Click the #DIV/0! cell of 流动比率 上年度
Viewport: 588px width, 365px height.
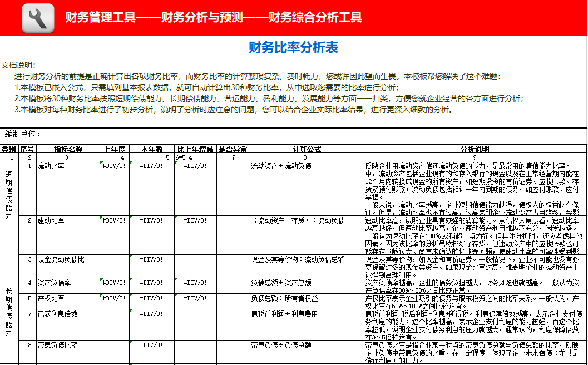(115, 165)
